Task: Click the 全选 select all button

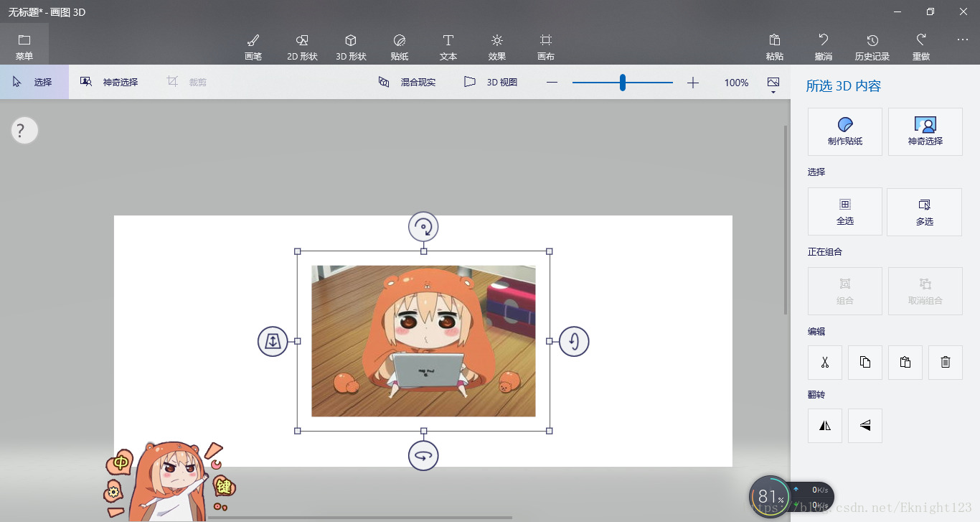Action: 845,212
